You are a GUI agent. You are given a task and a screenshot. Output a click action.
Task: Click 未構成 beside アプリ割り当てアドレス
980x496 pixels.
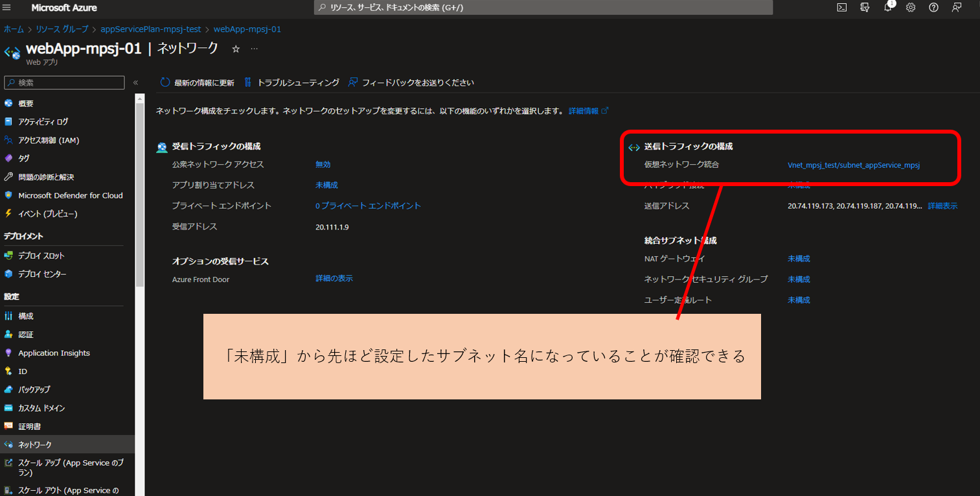[x=326, y=185]
